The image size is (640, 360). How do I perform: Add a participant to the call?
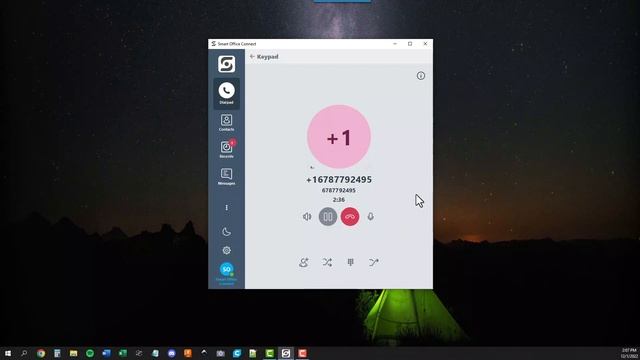pos(304,262)
